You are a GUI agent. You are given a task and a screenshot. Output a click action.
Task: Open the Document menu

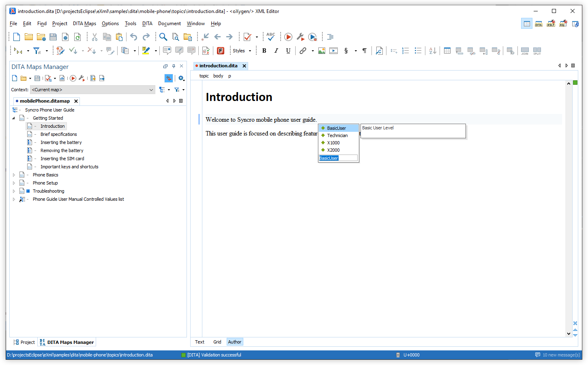click(170, 24)
